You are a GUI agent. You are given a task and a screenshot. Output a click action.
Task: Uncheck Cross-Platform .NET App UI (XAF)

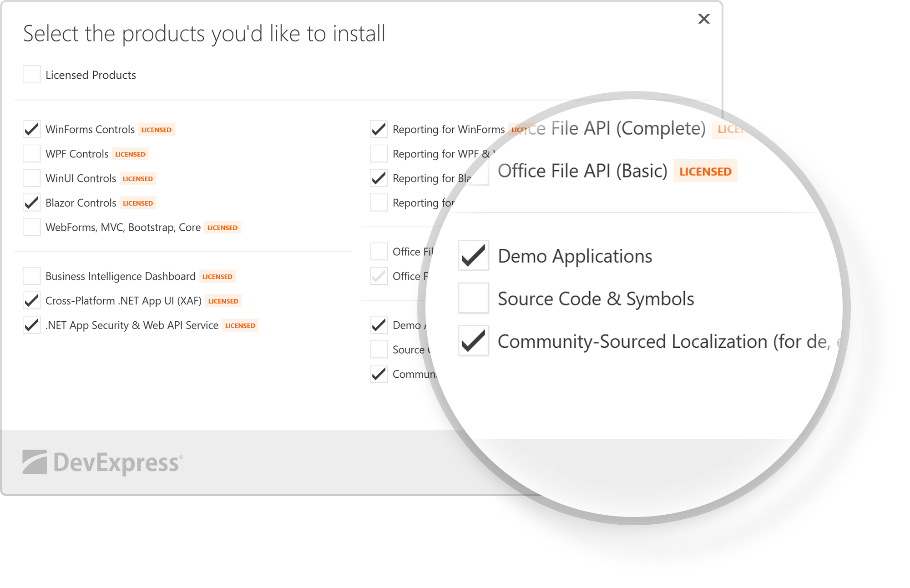[x=31, y=300]
